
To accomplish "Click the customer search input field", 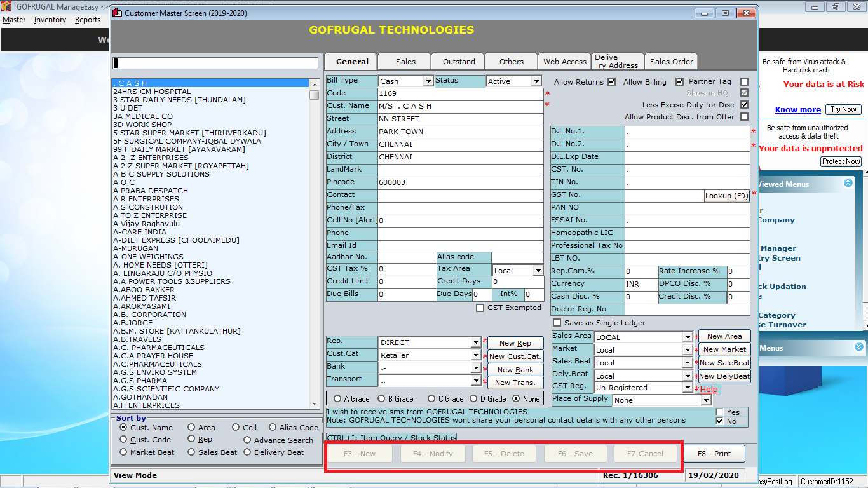I will 215,64.
